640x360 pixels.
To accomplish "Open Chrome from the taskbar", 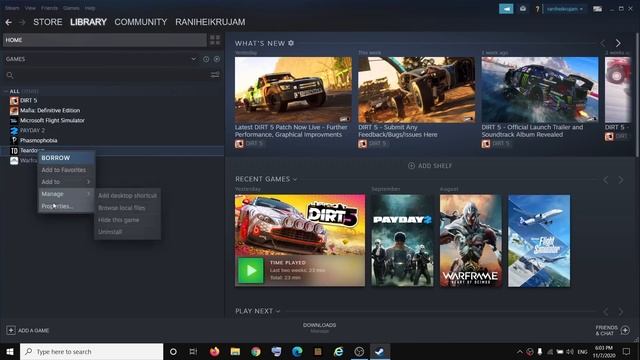I will coord(256,351).
